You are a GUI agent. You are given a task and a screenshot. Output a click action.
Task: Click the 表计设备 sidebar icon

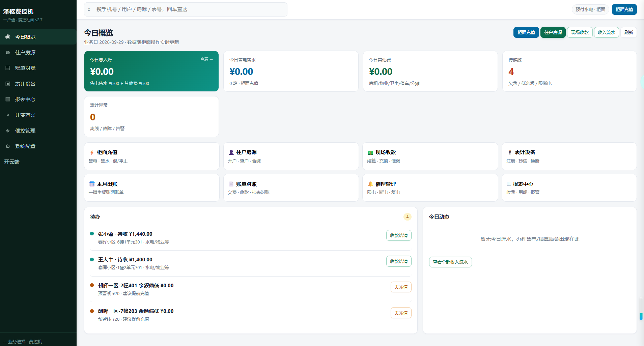pos(8,84)
